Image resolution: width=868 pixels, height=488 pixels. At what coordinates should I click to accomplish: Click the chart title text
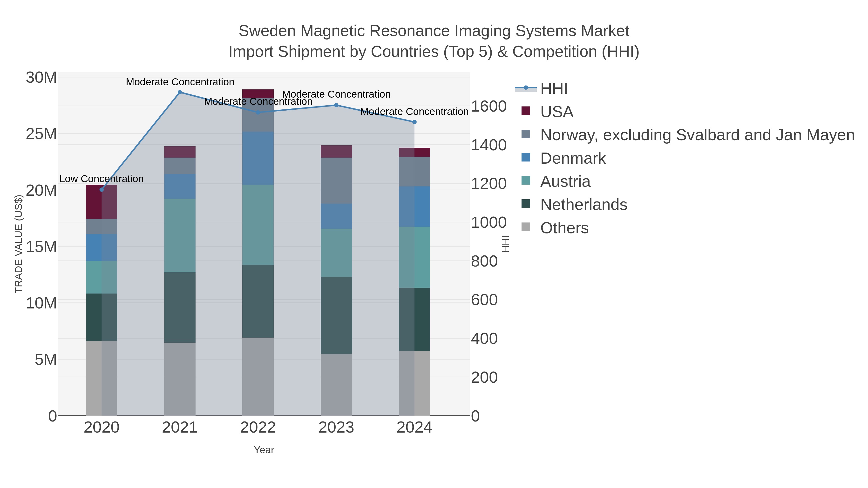tap(434, 41)
